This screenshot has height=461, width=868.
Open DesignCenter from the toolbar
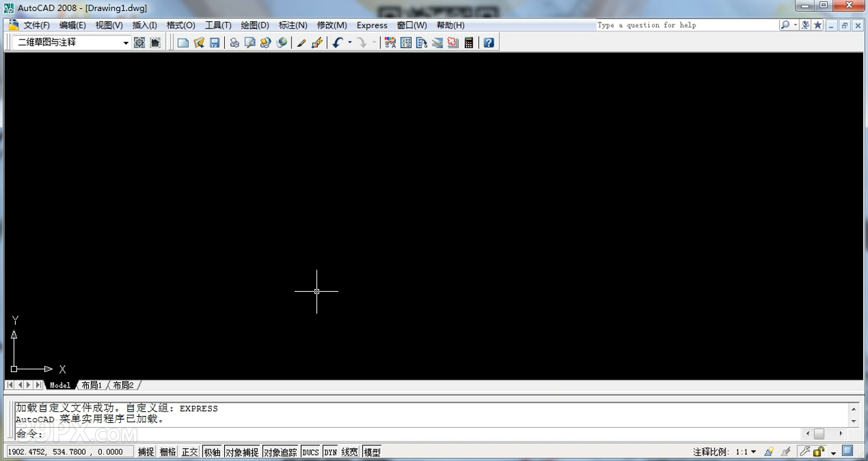pyautogui.click(x=405, y=42)
